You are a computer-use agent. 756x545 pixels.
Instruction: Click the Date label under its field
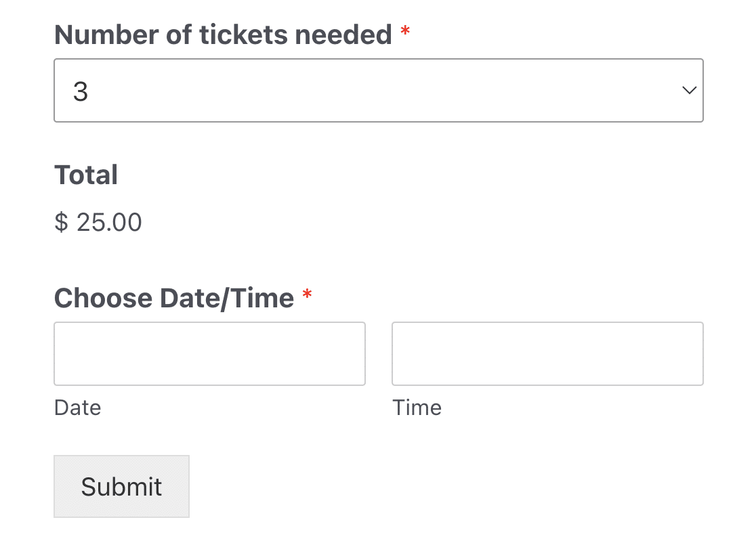[77, 408]
